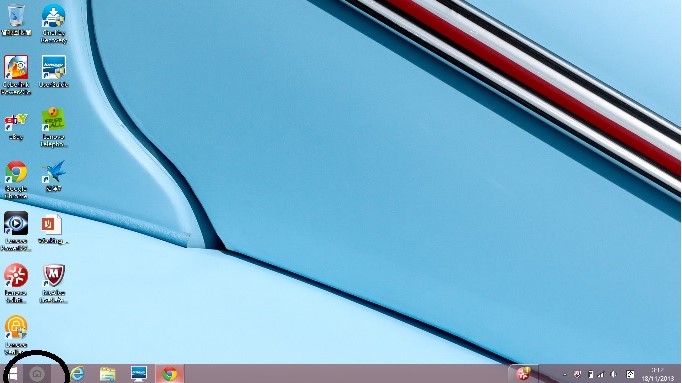Screen dimensions: 682x383
Task: Open the green Free Call telephone shortcut
Action: click(x=53, y=127)
